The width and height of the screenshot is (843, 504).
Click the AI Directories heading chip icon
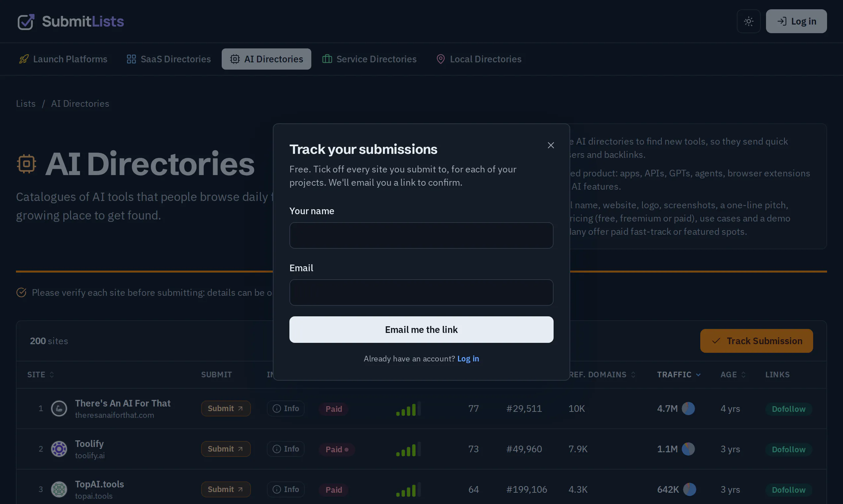(x=27, y=164)
